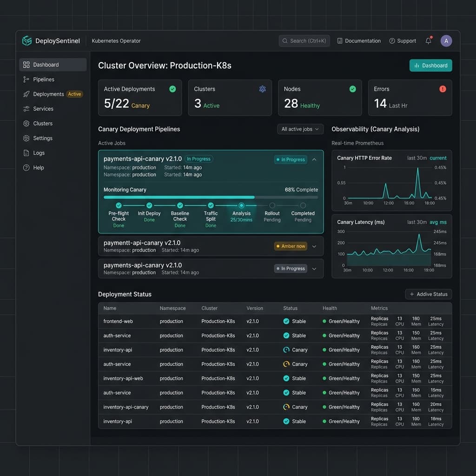Click Traffic Split step marker
The width and height of the screenshot is (476, 476).
(211, 205)
